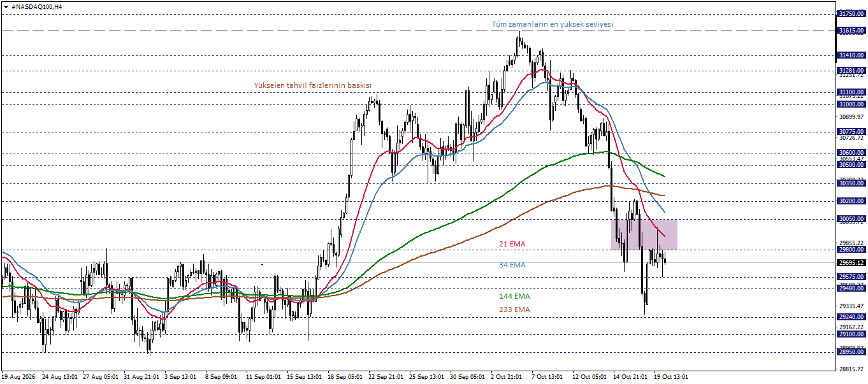Viewport: 868px width, 384px height.
Task: Click the '3 Sep 13:01' time axis label
Action: point(181,377)
